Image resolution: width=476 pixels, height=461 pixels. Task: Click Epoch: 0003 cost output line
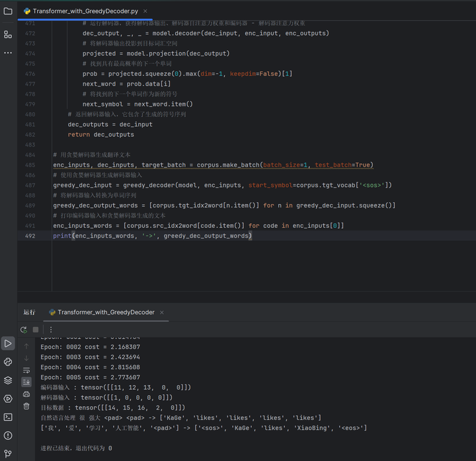[90, 357]
